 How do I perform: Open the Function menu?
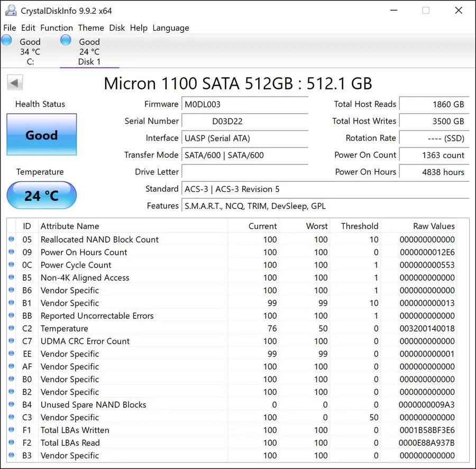click(x=57, y=28)
